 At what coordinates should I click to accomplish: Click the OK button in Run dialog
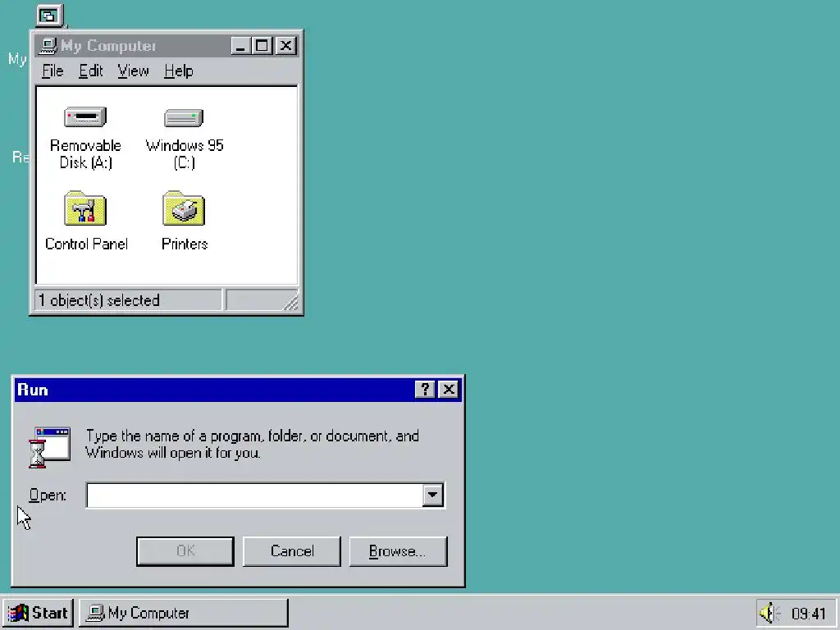click(185, 551)
